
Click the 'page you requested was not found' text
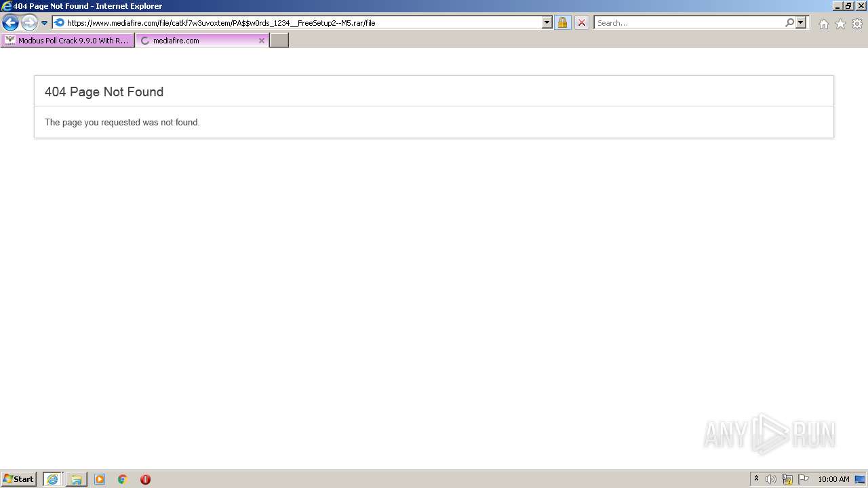[x=122, y=123]
